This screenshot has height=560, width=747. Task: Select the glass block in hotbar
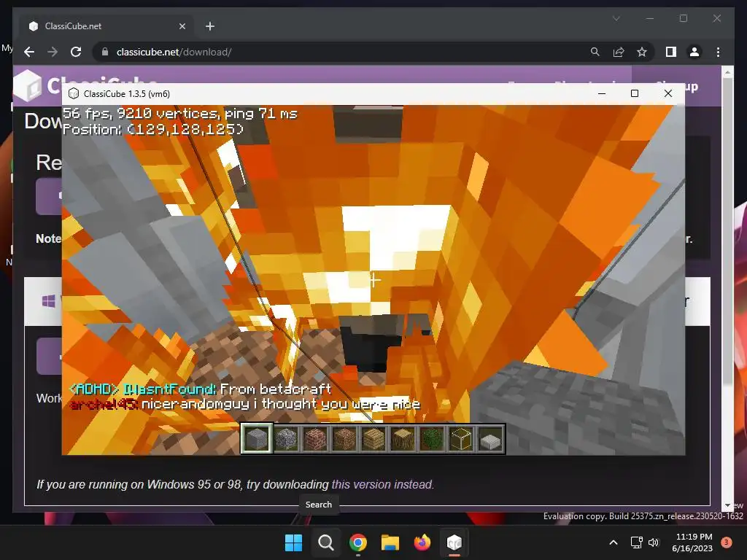pyautogui.click(x=461, y=438)
